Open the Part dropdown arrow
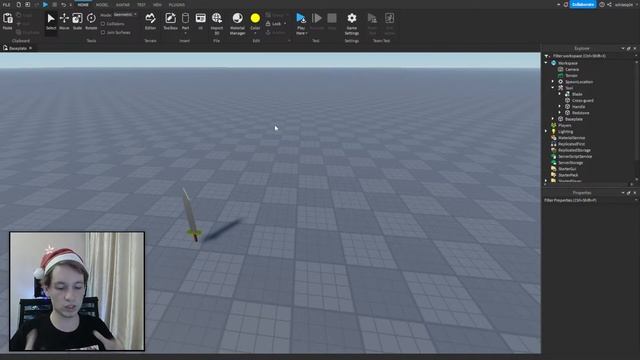This screenshot has height=360, width=640. pyautogui.click(x=185, y=33)
